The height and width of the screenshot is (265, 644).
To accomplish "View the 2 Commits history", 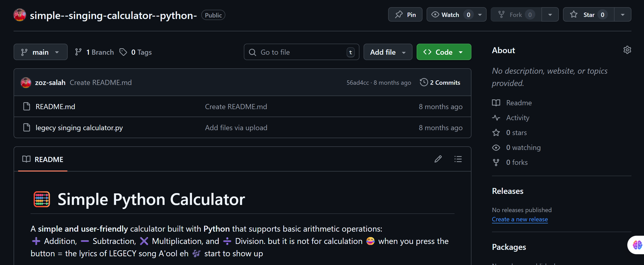I will click(x=445, y=82).
